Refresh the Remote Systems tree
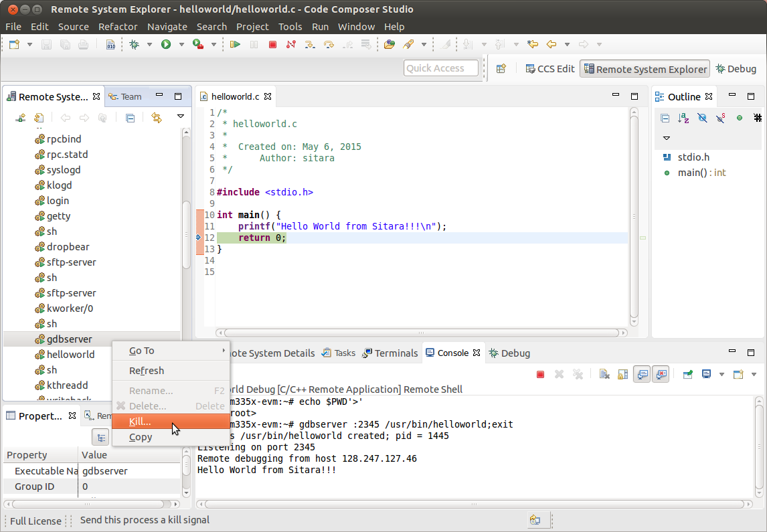 (x=38, y=118)
